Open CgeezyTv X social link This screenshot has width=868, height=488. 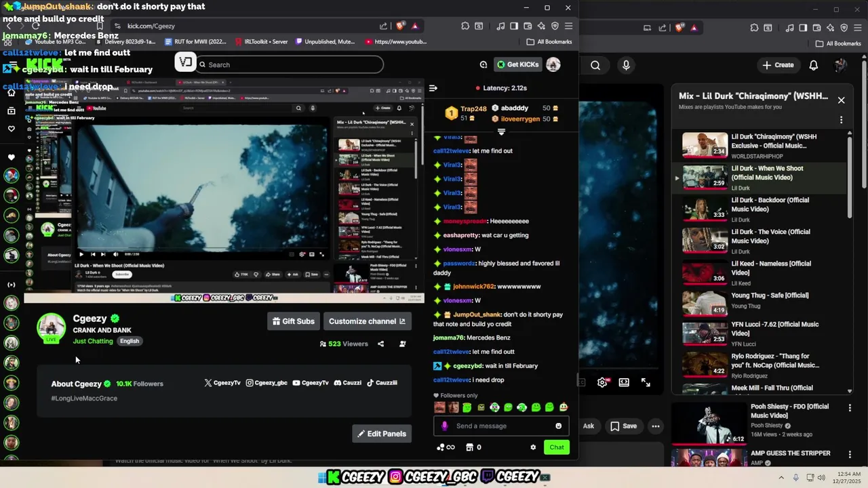coord(222,383)
